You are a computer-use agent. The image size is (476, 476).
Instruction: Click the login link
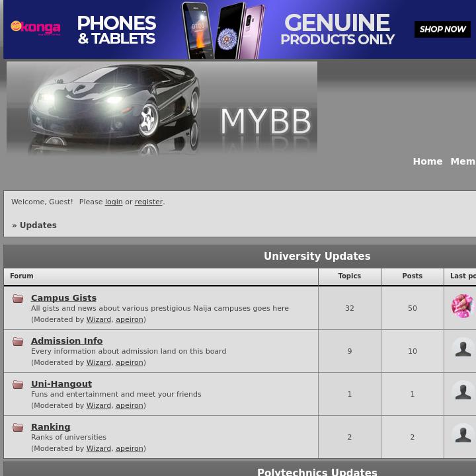[114, 202]
